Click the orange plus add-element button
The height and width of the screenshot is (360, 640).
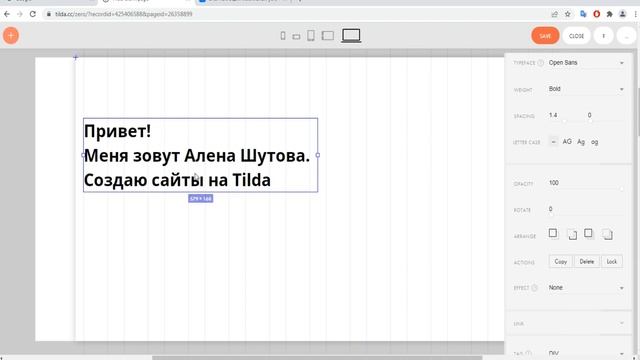[x=11, y=36]
